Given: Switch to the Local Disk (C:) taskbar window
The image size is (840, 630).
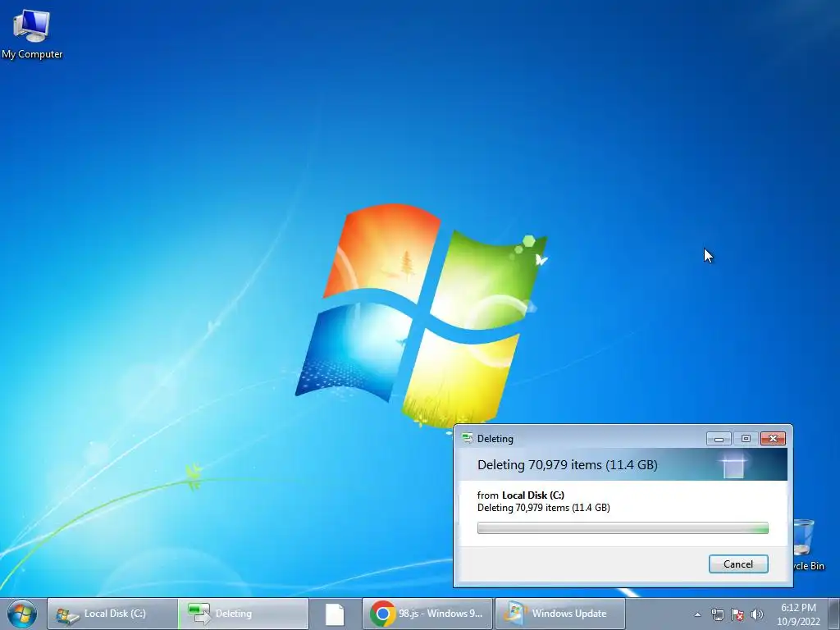Looking at the screenshot, I should [112, 614].
